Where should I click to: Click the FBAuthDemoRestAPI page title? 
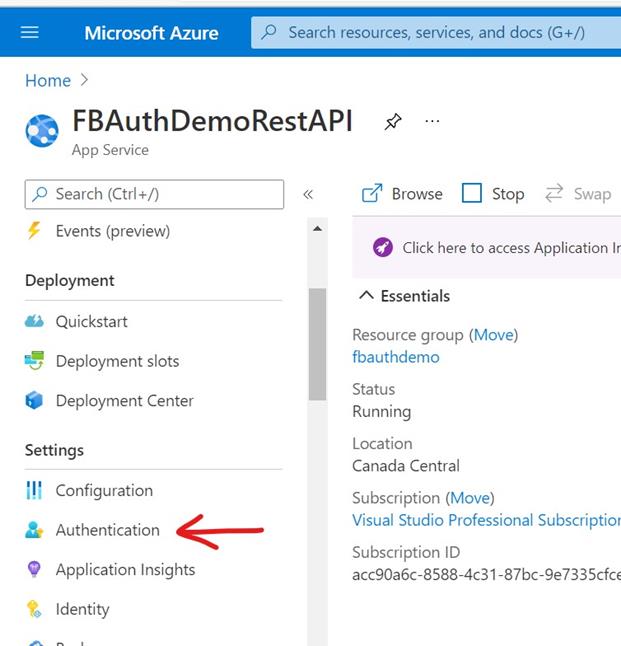[212, 121]
